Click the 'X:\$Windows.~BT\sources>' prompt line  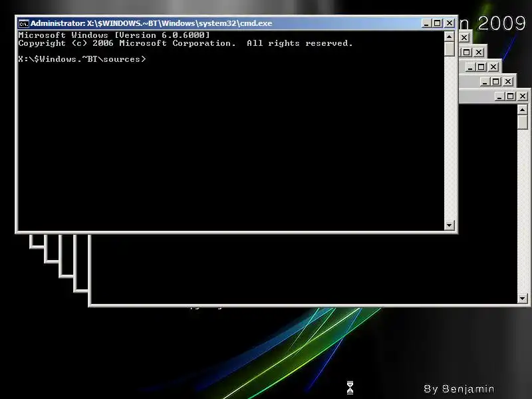click(82, 59)
